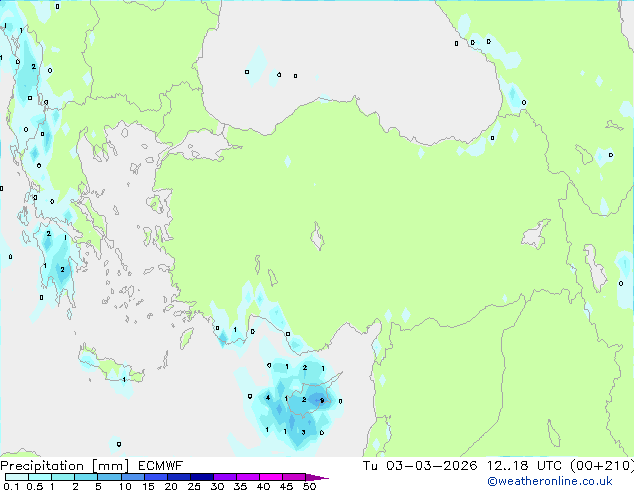Screen dimensions: 634x490
Task: Select the 35 to 40 mm legend swatch
Action: (248, 477)
